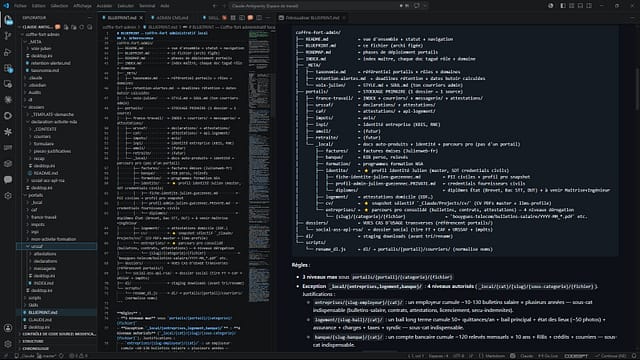The image size is (640, 360).
Task: Click the split editor icon in editor toolbar
Action: pyautogui.click(x=259, y=18)
